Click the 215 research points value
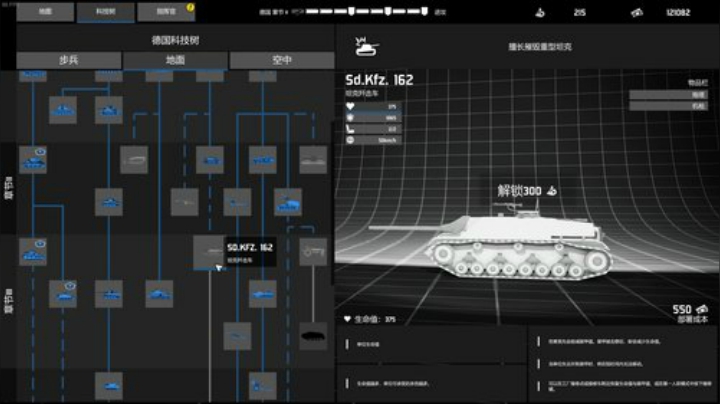The height and width of the screenshot is (404, 720). (579, 12)
